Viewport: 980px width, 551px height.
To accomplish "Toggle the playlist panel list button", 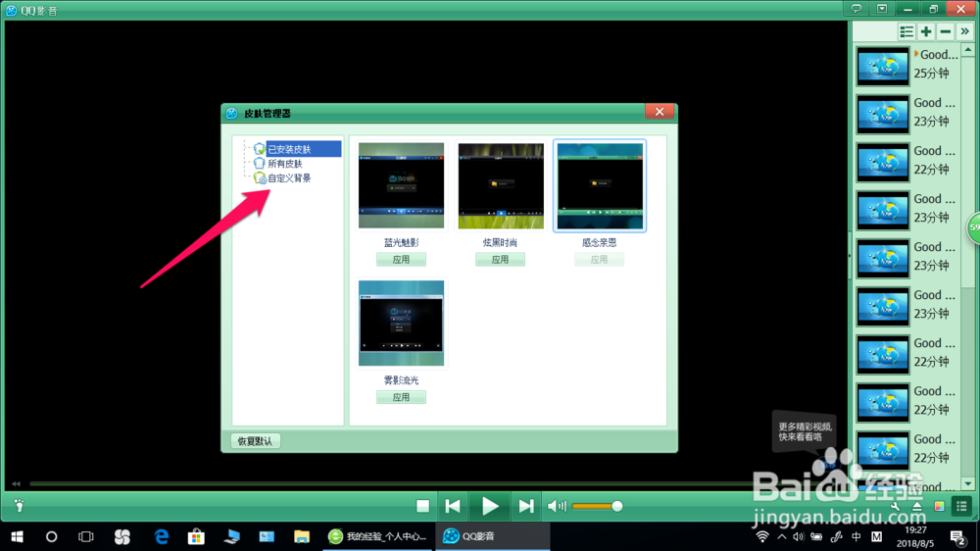I will click(x=961, y=507).
